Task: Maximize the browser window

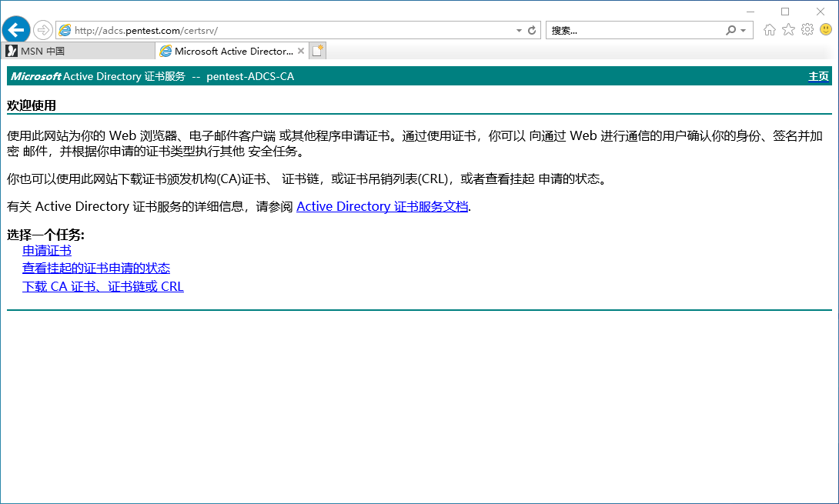Action: click(x=785, y=12)
